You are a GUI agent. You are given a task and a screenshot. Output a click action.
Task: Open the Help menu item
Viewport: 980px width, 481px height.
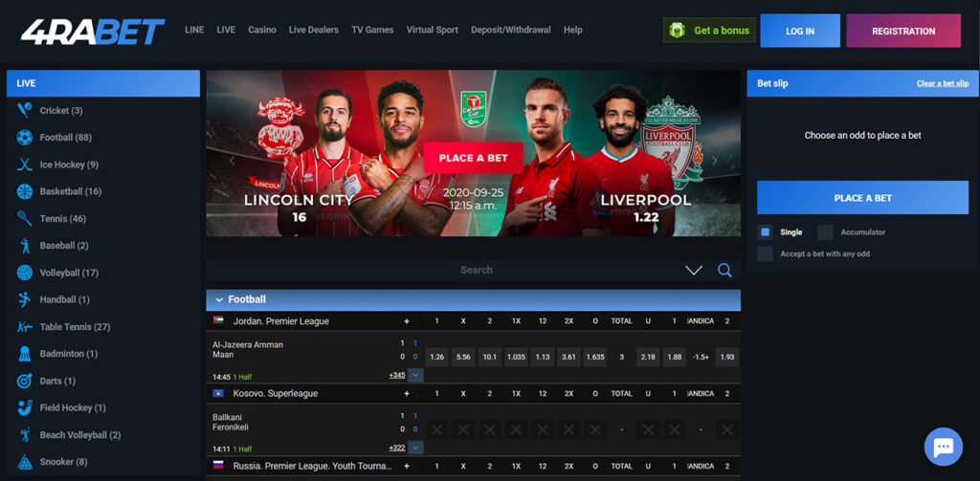tap(572, 30)
